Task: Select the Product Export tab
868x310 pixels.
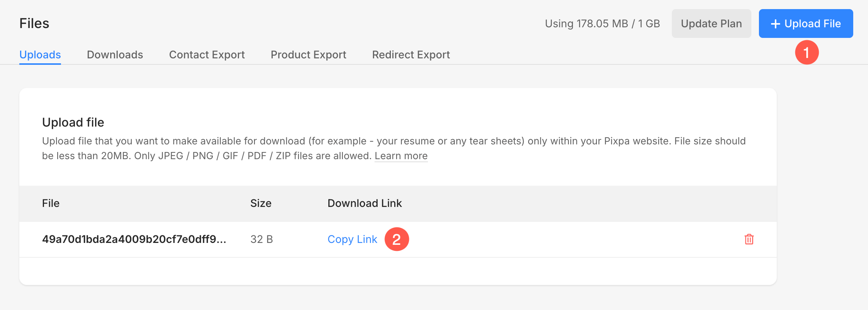Action: pos(308,55)
